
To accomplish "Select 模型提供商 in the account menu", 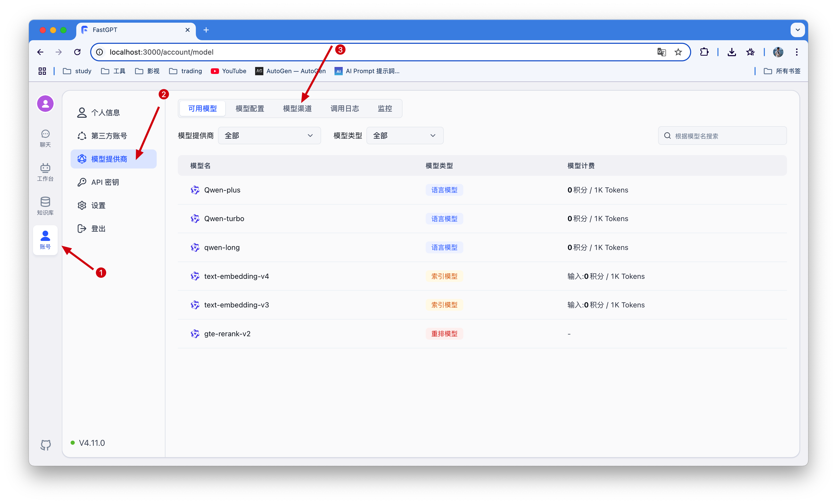I will point(113,159).
